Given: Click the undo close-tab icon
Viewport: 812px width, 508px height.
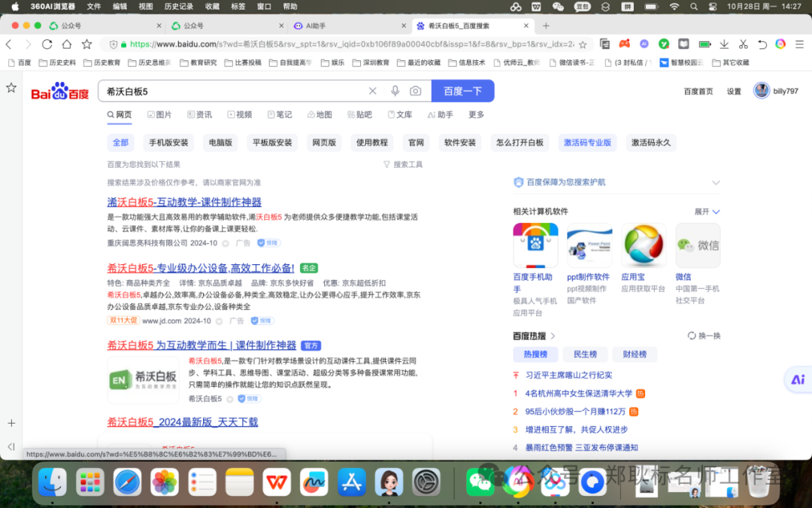Looking at the screenshot, I should (762, 44).
